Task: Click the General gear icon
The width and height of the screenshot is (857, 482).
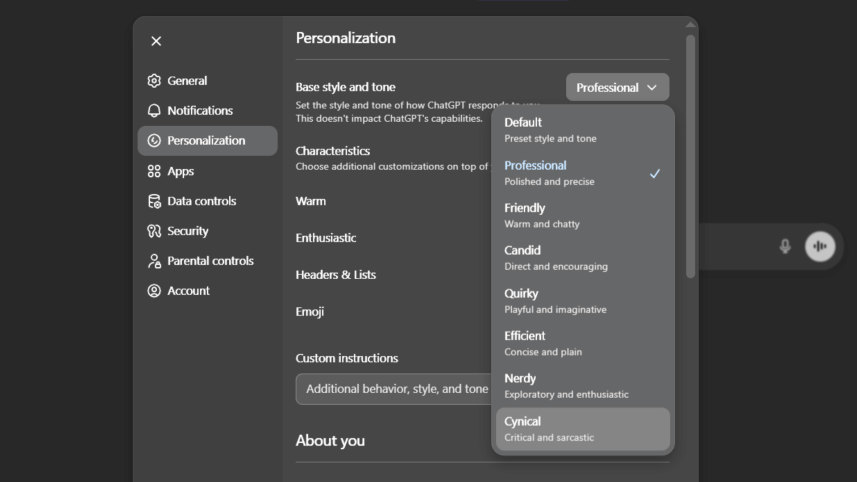Action: click(x=154, y=81)
